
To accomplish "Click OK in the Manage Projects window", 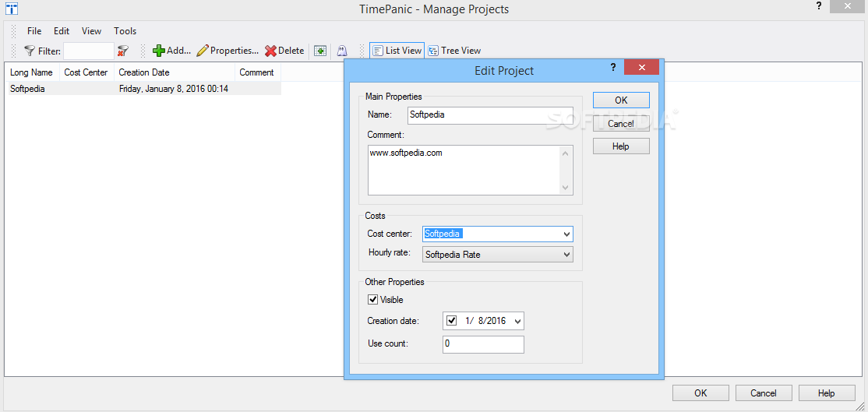I will pyautogui.click(x=700, y=393).
